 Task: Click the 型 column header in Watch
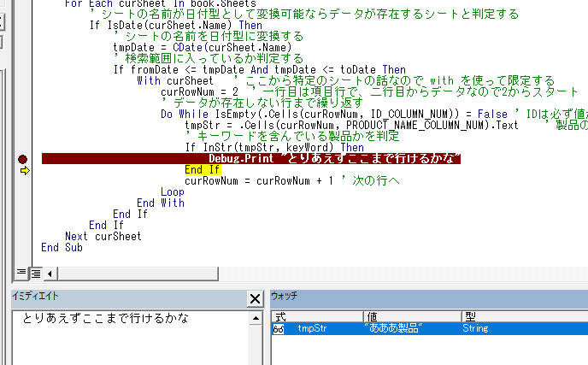525,317
